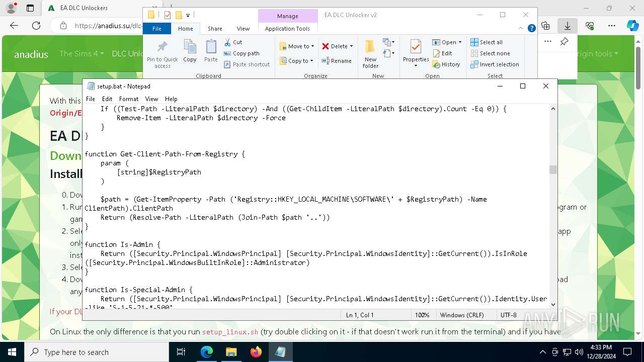644x362 pixels.
Task: Collapse the Explorer ribbon chevron
Action: tap(521, 29)
